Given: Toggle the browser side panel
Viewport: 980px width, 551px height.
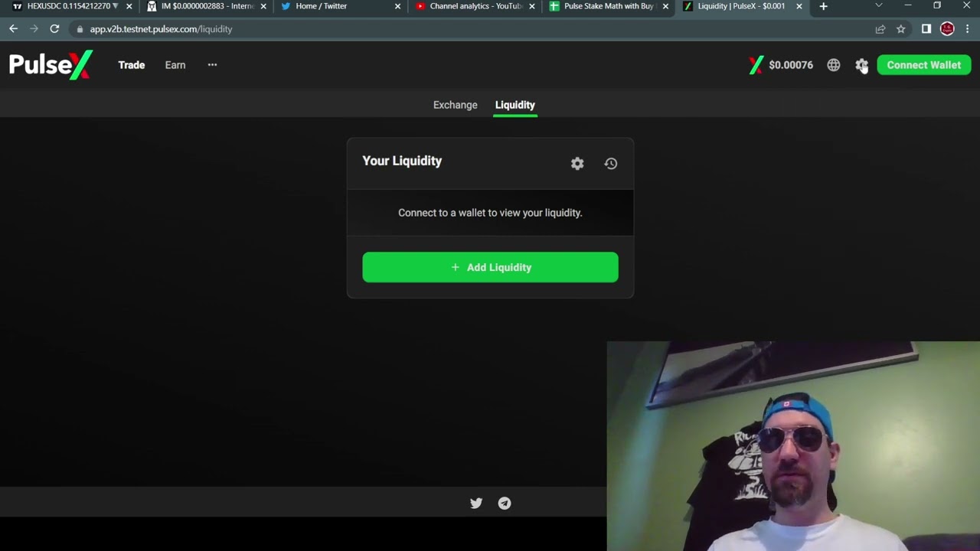Looking at the screenshot, I should click(926, 29).
